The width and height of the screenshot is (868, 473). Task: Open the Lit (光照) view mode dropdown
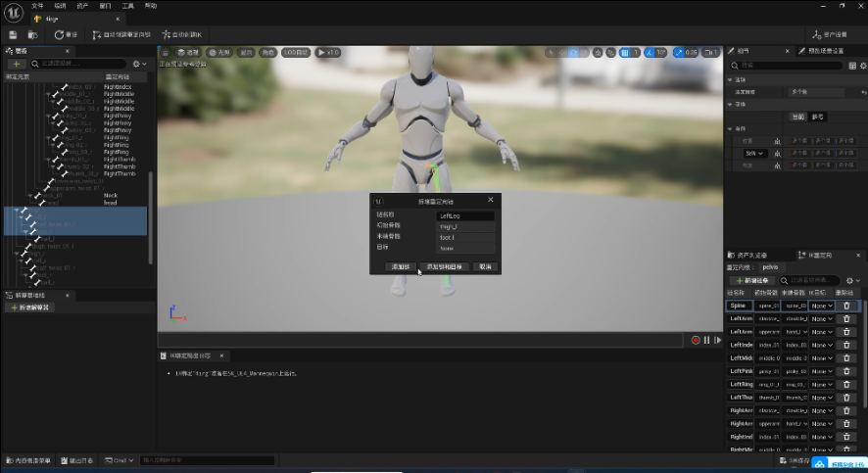pyautogui.click(x=219, y=53)
